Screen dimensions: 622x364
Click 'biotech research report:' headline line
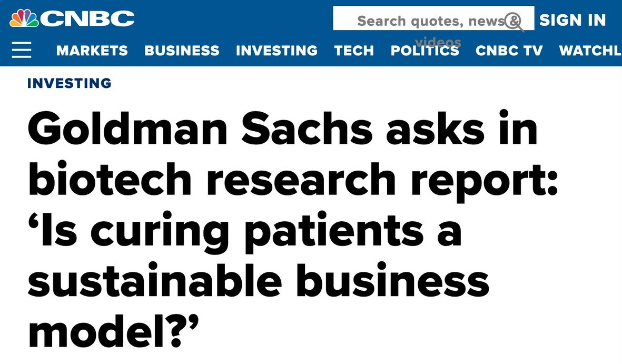coord(292,179)
